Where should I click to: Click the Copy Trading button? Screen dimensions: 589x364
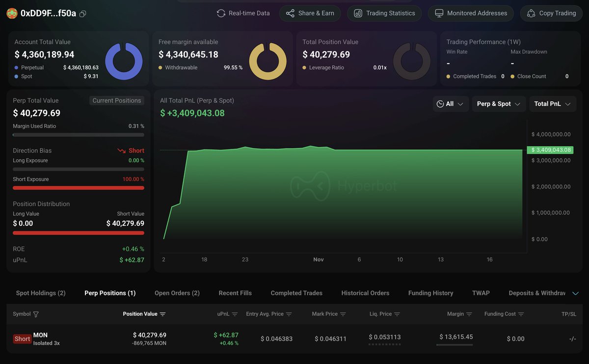(x=551, y=13)
